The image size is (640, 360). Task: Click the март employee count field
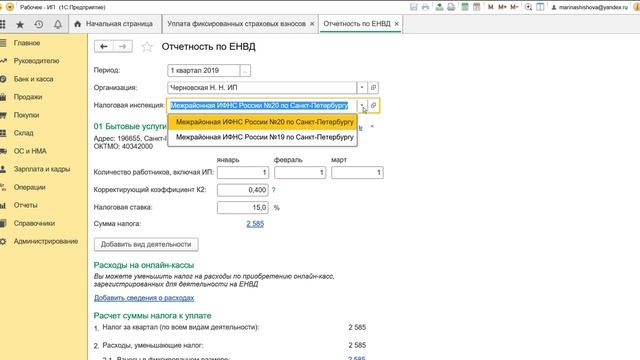(x=357, y=173)
